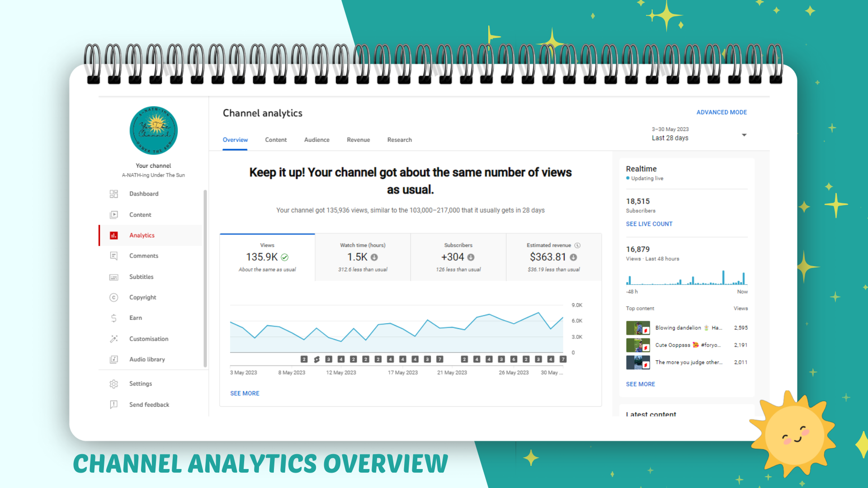Select the Estimated revenue card
The image size is (868, 488).
553,257
